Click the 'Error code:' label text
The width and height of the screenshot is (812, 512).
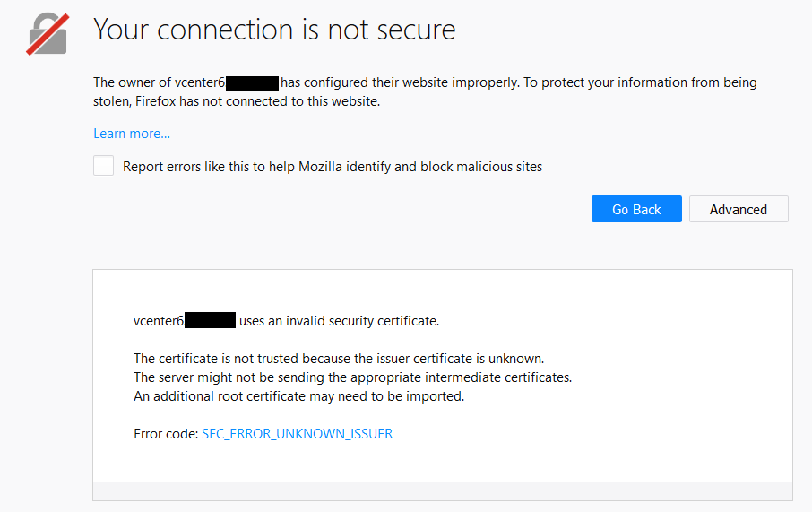click(x=166, y=434)
